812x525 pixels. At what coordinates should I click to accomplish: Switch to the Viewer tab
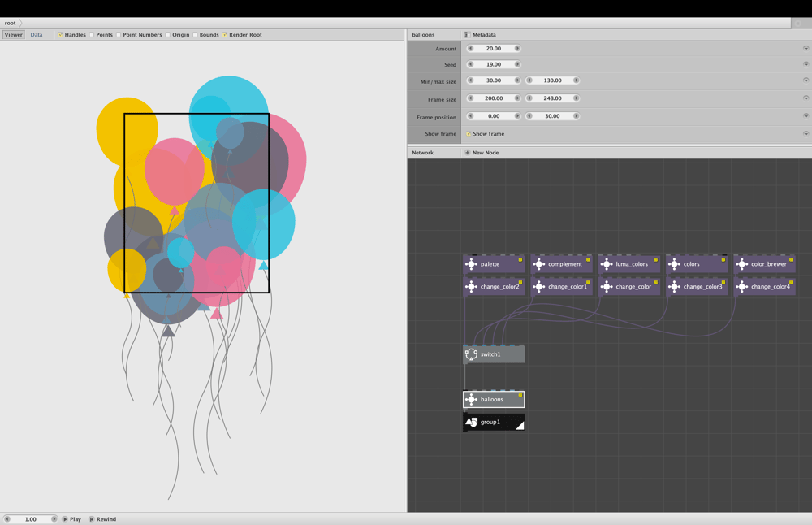14,35
